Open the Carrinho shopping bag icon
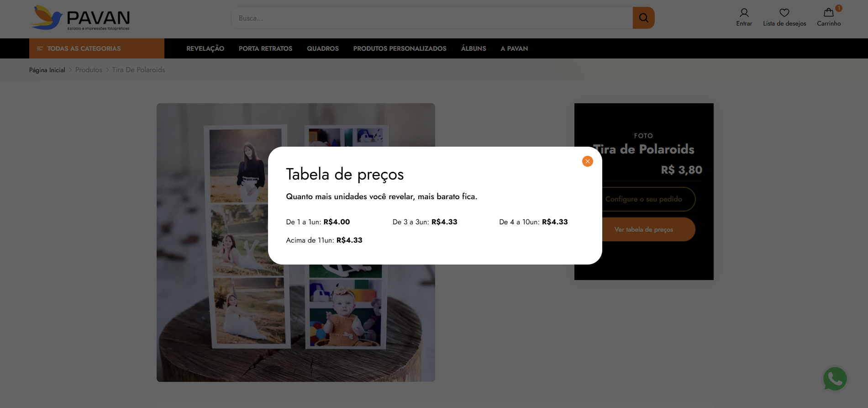 tap(828, 13)
